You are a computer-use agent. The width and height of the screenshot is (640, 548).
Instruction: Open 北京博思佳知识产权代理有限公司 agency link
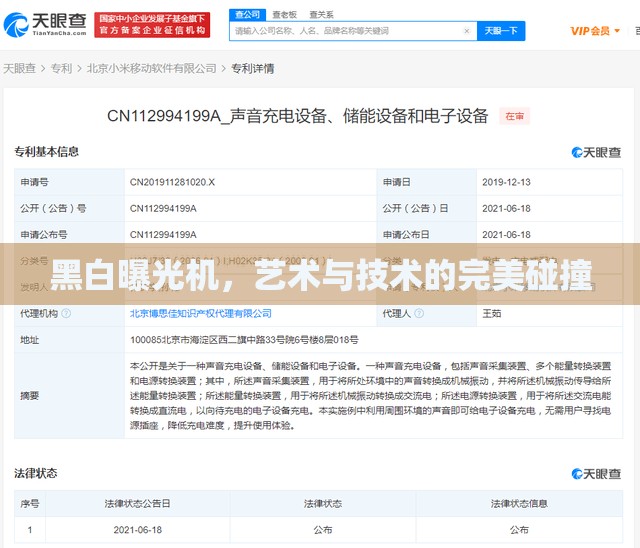[x=201, y=313]
